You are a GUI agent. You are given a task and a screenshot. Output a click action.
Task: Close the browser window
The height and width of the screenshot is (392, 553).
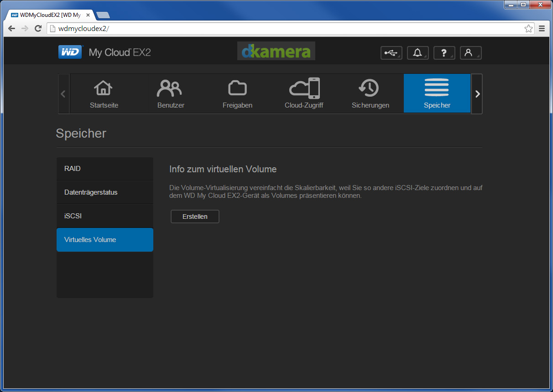(539, 5)
